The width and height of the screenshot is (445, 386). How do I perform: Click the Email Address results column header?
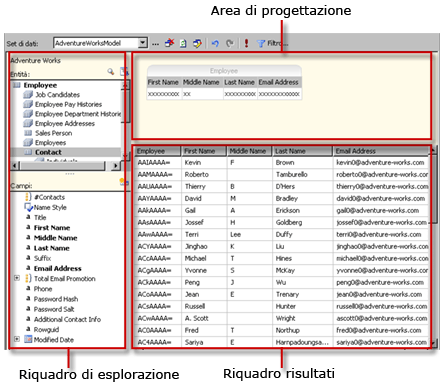point(381,151)
